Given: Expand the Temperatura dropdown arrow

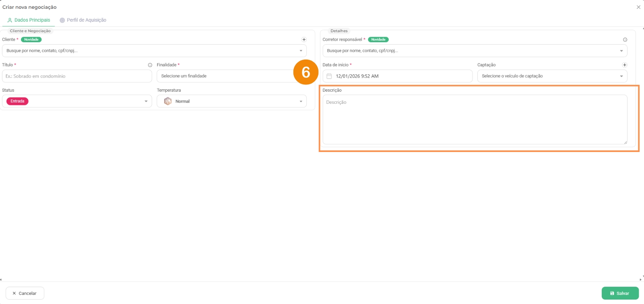Looking at the screenshot, I should [x=301, y=101].
